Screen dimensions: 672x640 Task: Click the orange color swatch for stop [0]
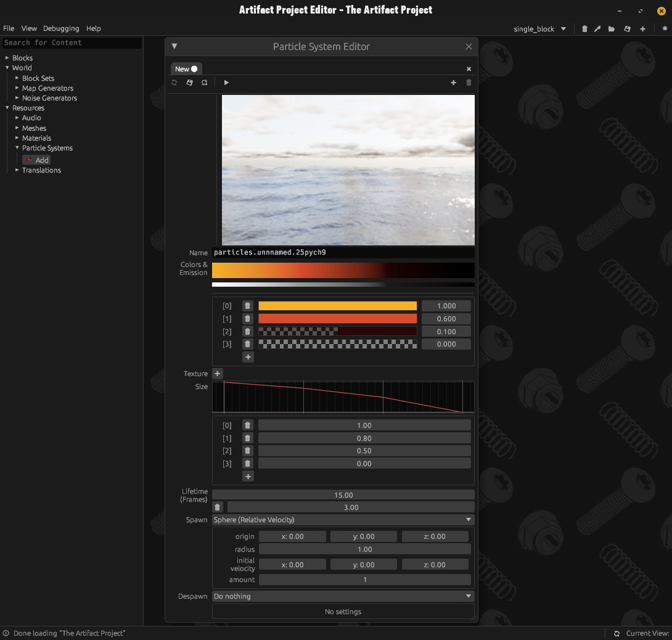pos(337,306)
